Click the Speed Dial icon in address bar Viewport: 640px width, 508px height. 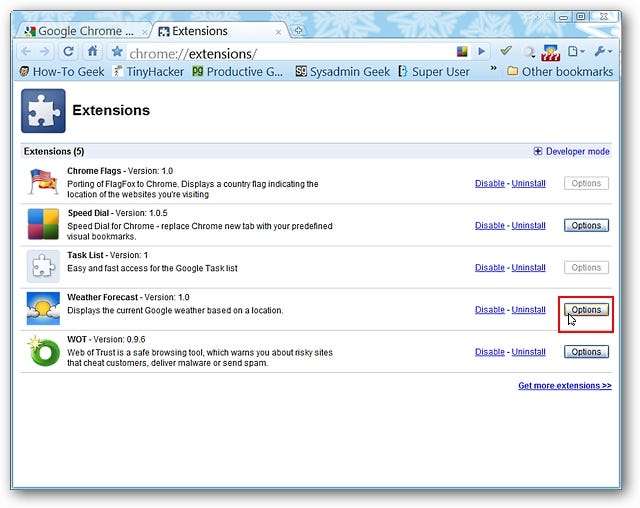pos(462,51)
